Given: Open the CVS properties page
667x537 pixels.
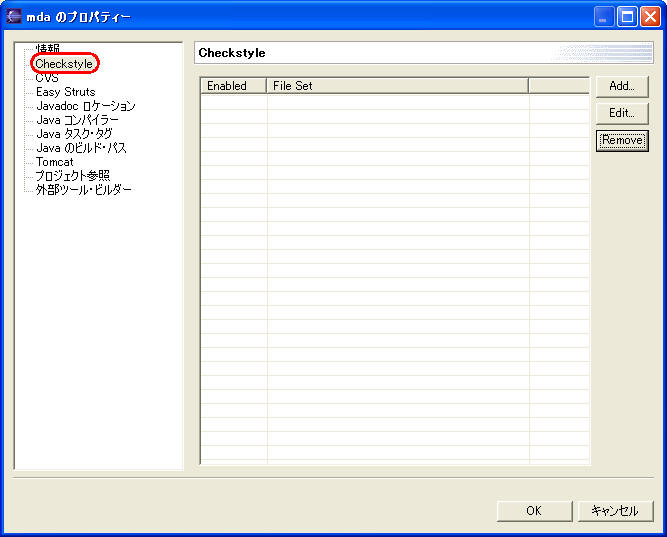Looking at the screenshot, I should pos(47,78).
